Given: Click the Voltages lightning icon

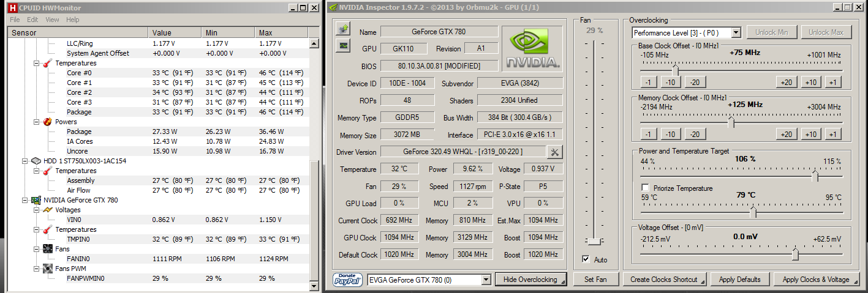Looking at the screenshot, I should coord(47,210).
